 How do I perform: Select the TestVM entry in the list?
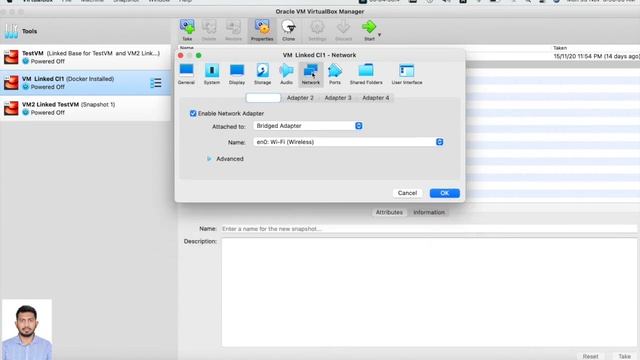pyautogui.click(x=85, y=57)
